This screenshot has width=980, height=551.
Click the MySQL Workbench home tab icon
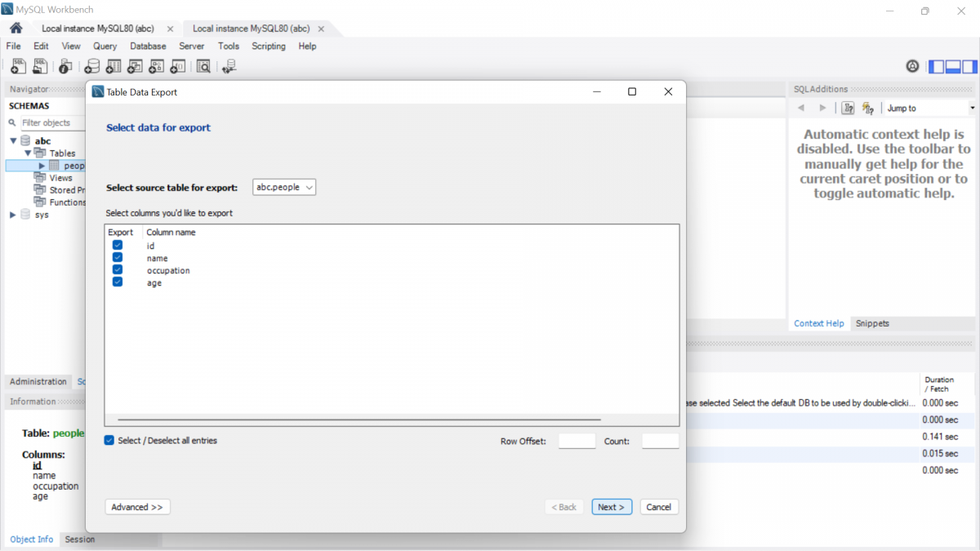16,27
